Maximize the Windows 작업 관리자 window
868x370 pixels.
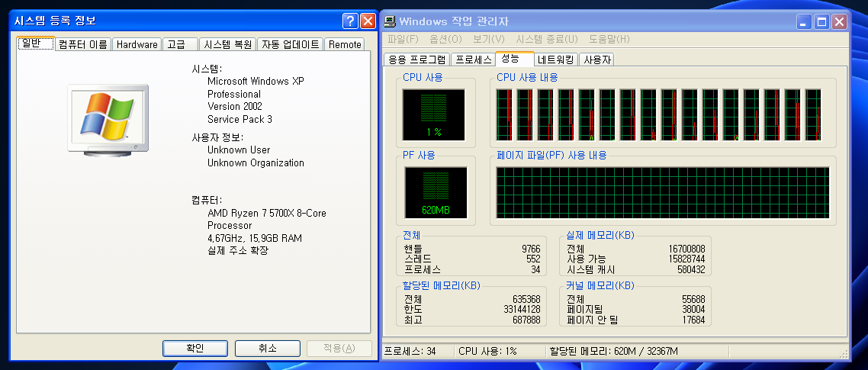(x=822, y=21)
